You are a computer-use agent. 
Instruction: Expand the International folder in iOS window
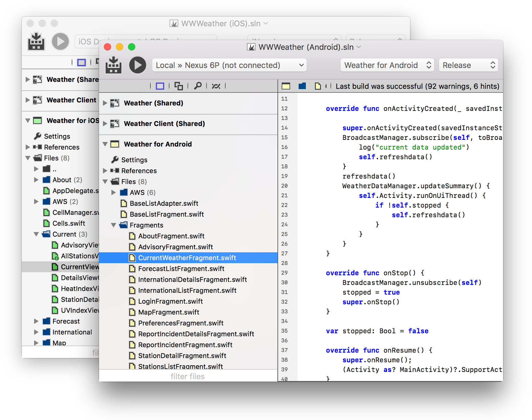pos(36,332)
